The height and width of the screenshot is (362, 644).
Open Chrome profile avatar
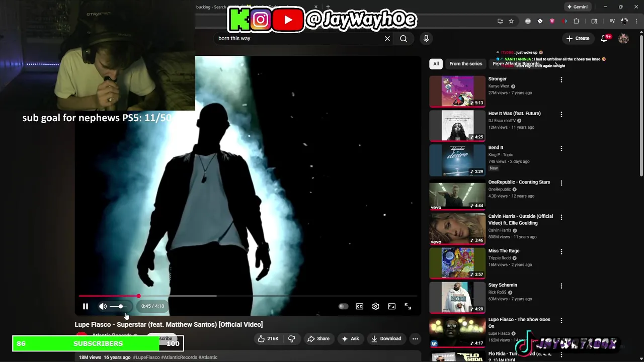624,21
